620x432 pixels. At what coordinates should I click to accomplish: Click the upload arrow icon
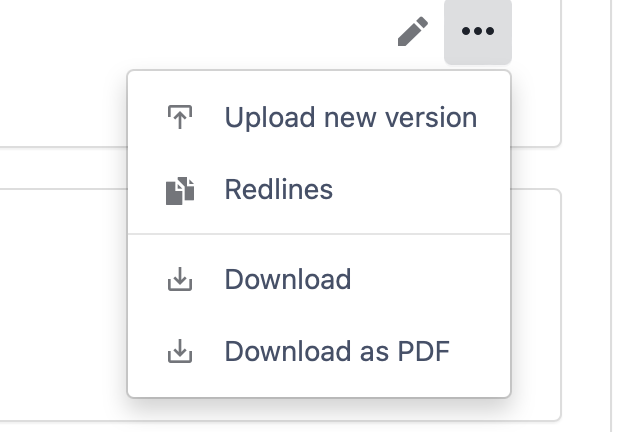[x=180, y=117]
